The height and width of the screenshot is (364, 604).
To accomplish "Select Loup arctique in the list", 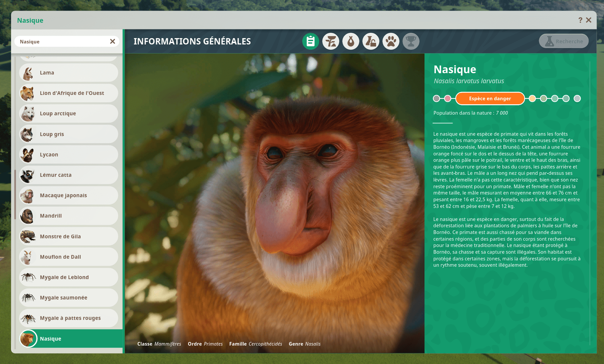I will point(69,114).
